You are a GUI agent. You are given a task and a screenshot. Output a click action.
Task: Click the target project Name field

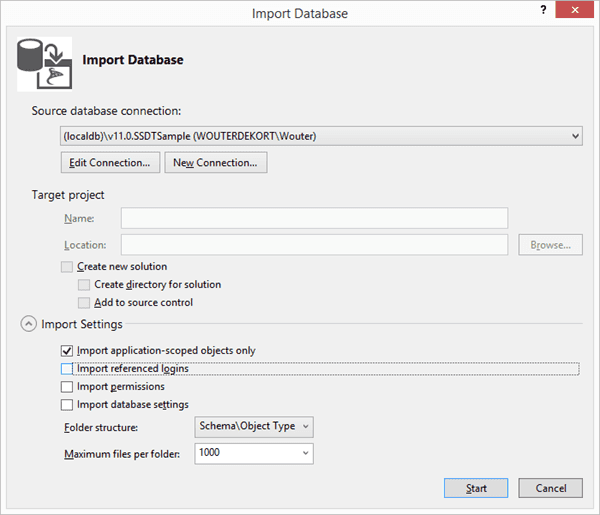(315, 218)
